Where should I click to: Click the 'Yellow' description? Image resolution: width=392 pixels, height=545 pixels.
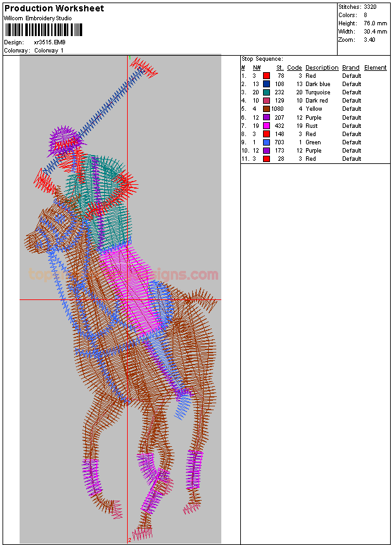[314, 109]
